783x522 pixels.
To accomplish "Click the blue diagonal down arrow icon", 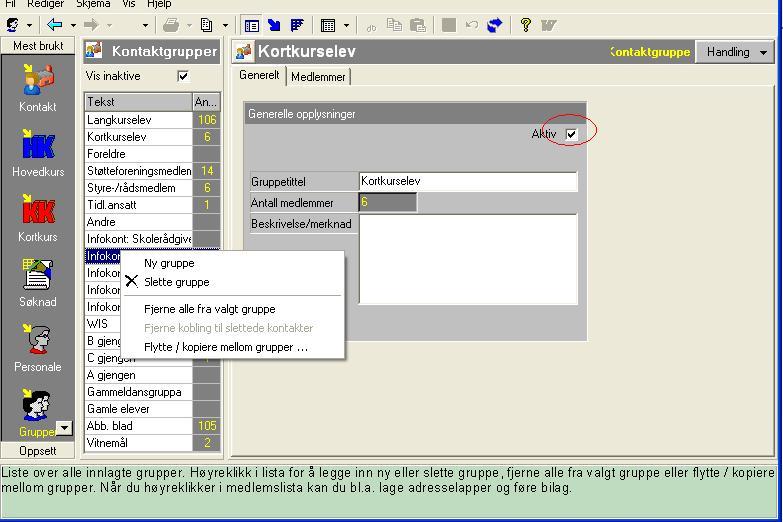I will (x=274, y=25).
